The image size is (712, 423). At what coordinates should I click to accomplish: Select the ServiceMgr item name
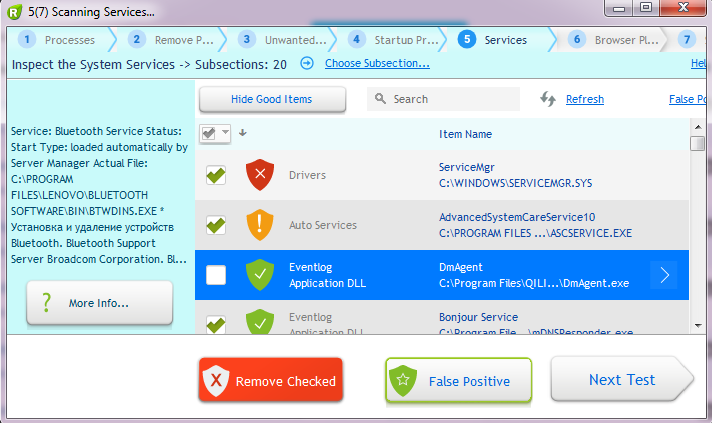pos(466,167)
